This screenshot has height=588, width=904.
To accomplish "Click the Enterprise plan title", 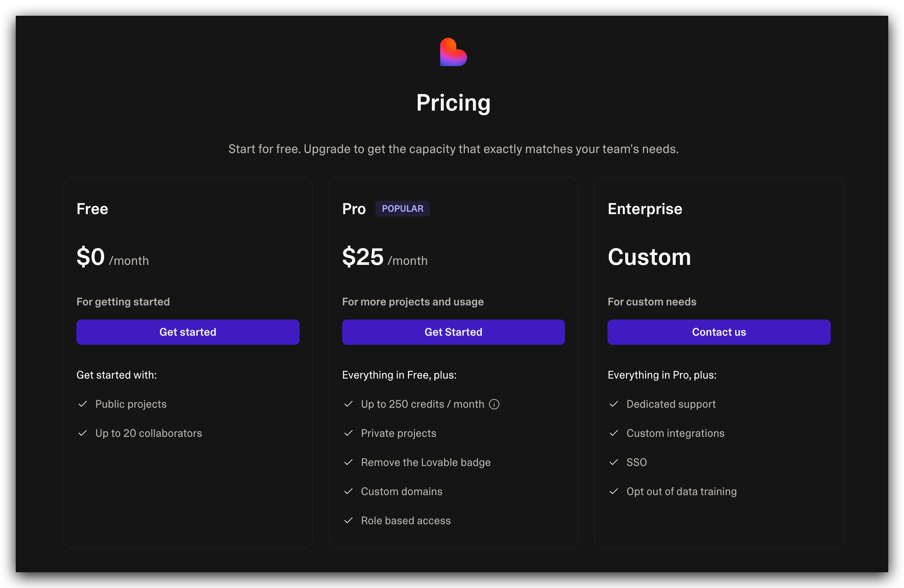I will (x=645, y=209).
